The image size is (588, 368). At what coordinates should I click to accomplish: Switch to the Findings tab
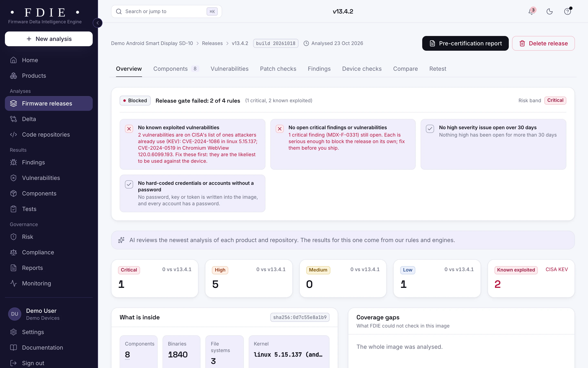click(319, 69)
